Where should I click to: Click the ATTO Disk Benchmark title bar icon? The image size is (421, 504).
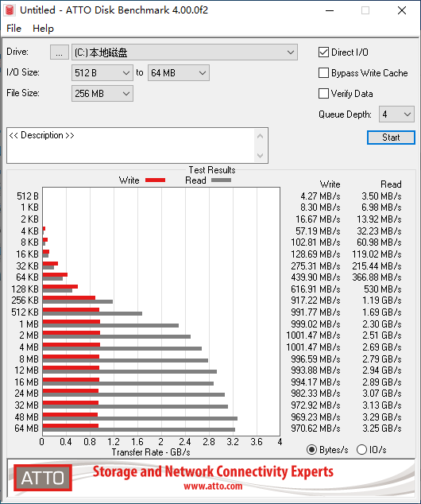click(10, 10)
